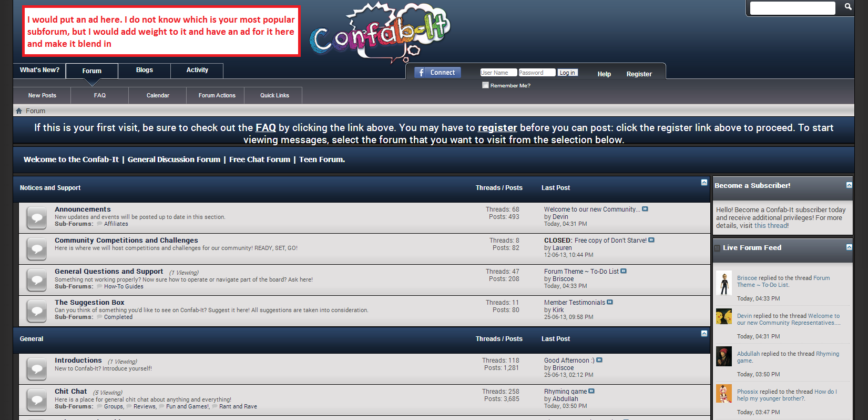
Task: Click the Forum breadcrumb text
Action: point(36,111)
